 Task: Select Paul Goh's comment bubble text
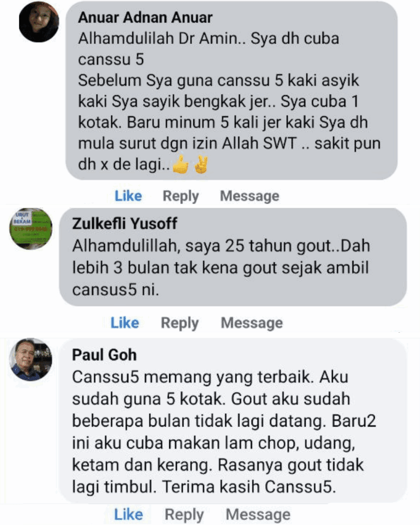click(x=224, y=432)
